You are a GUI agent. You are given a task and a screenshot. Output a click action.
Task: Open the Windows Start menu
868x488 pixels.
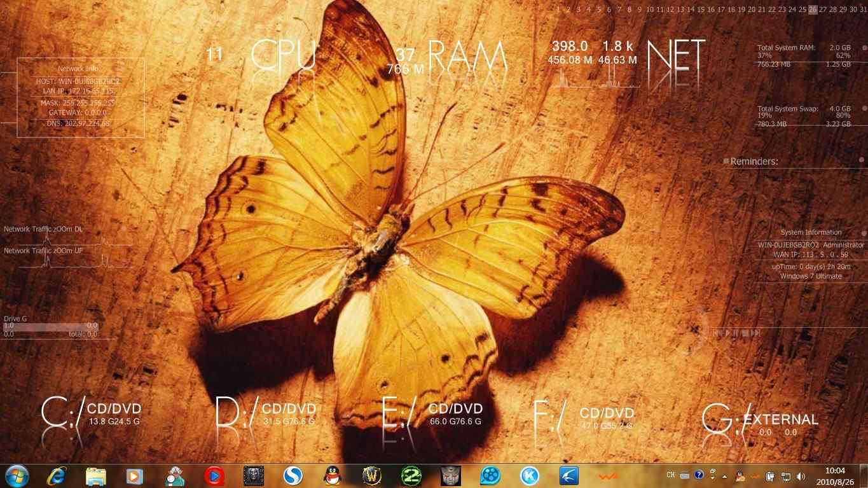point(16,475)
